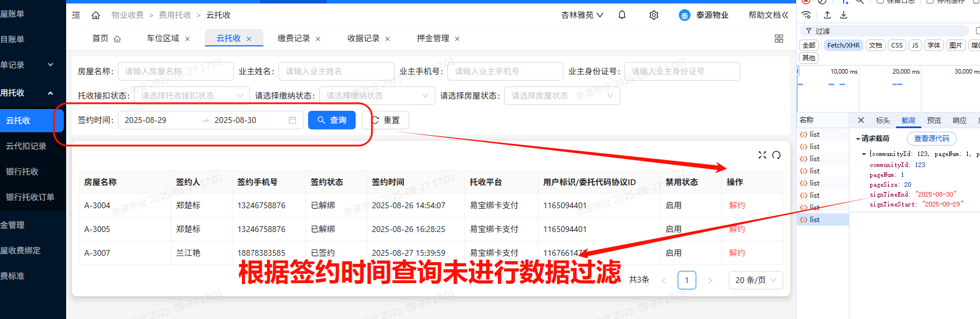
Task: Click the 房屋名称 input field
Action: [175, 71]
